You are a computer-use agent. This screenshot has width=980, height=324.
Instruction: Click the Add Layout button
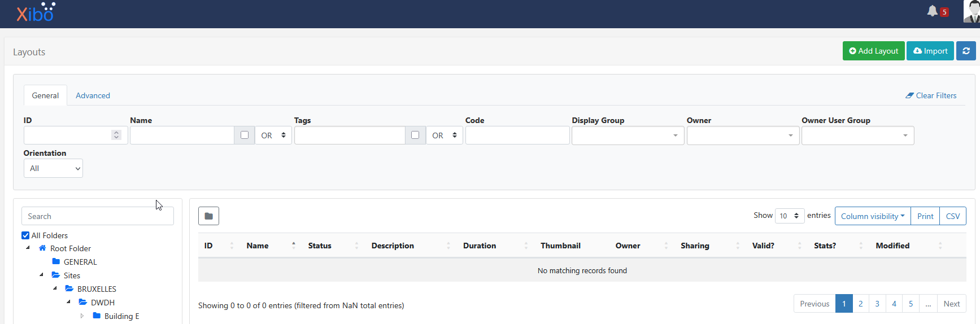[x=873, y=51]
